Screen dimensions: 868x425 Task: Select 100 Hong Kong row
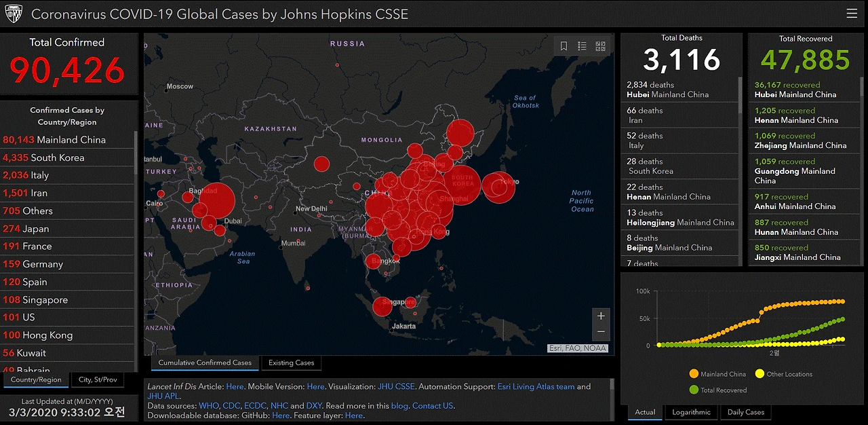click(67, 335)
